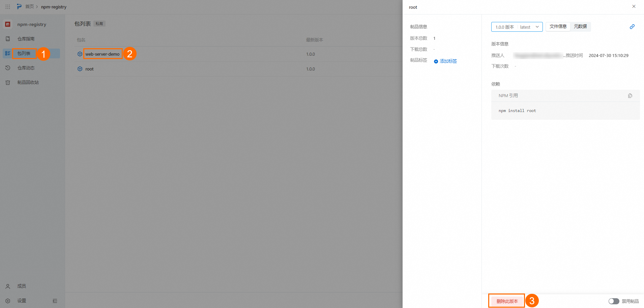The image size is (644, 308).
Task: Click the 仓库动态 history icon
Action: (8, 68)
